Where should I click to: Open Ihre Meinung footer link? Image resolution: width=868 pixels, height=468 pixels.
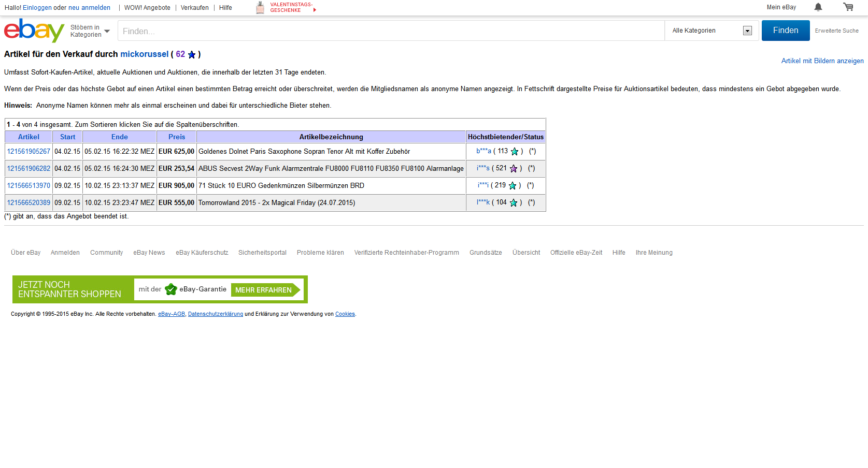[x=654, y=253]
